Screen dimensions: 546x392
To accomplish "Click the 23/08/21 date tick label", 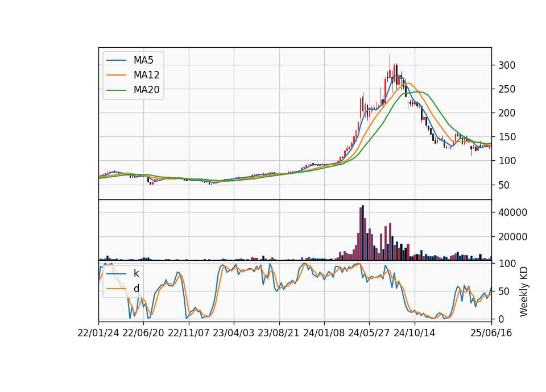I will [279, 333].
